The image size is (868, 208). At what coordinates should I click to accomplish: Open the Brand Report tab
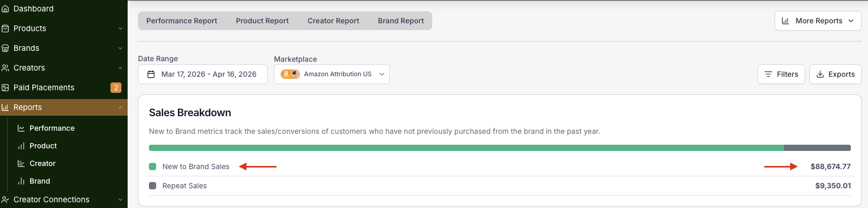pos(401,21)
